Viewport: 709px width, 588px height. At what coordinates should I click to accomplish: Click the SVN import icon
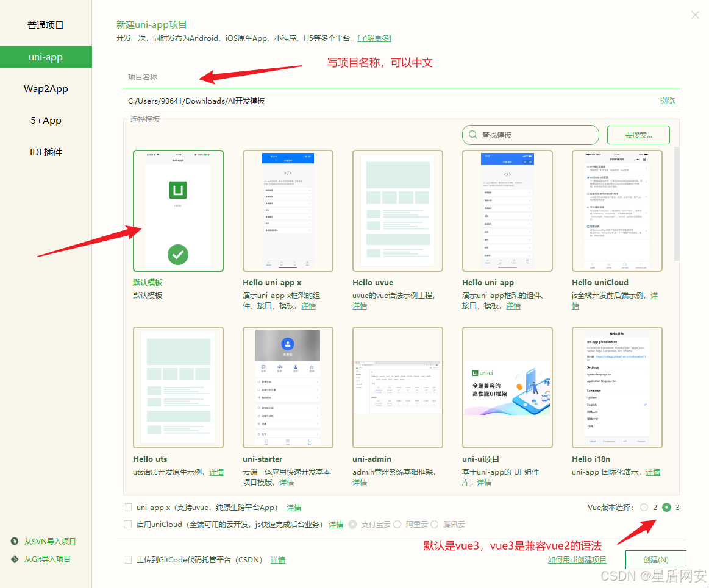15,541
